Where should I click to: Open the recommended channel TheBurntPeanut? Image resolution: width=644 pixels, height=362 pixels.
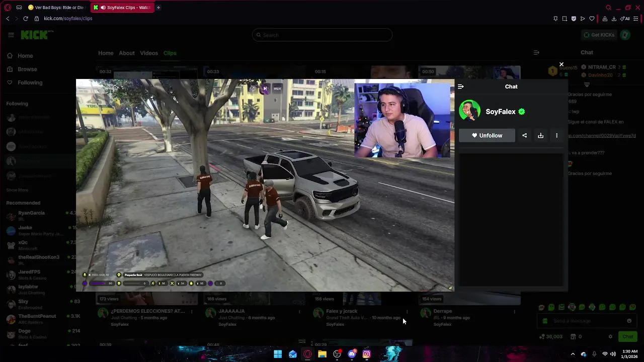pyautogui.click(x=43, y=319)
